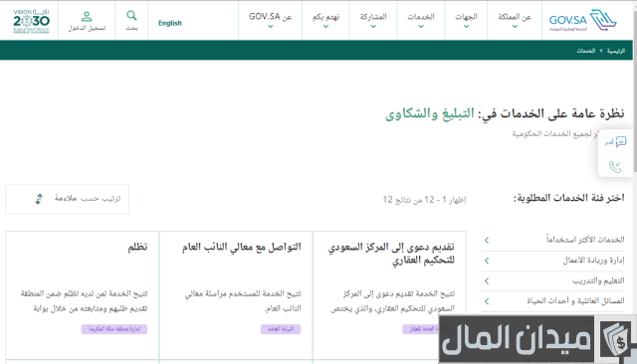Screen dimensions: 637x364
Task: Open the ترتيب حسب ملاءمة sort dropdown
Action: click(67, 199)
